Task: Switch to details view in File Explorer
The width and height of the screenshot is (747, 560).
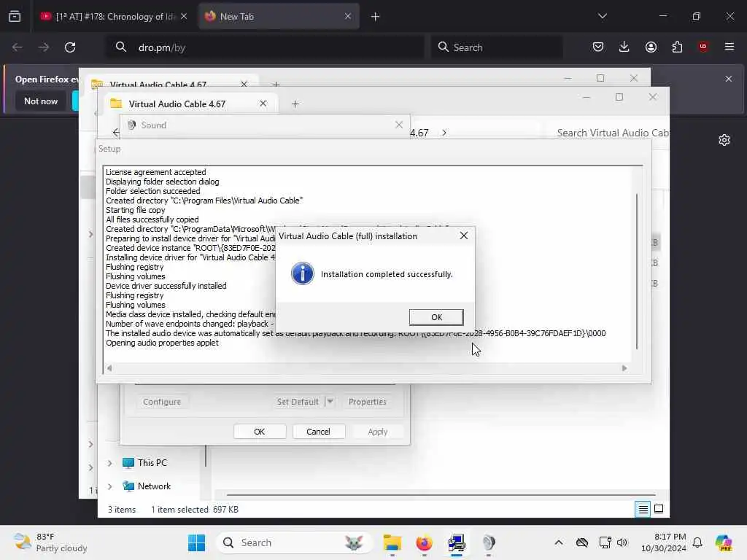Action: (643, 510)
